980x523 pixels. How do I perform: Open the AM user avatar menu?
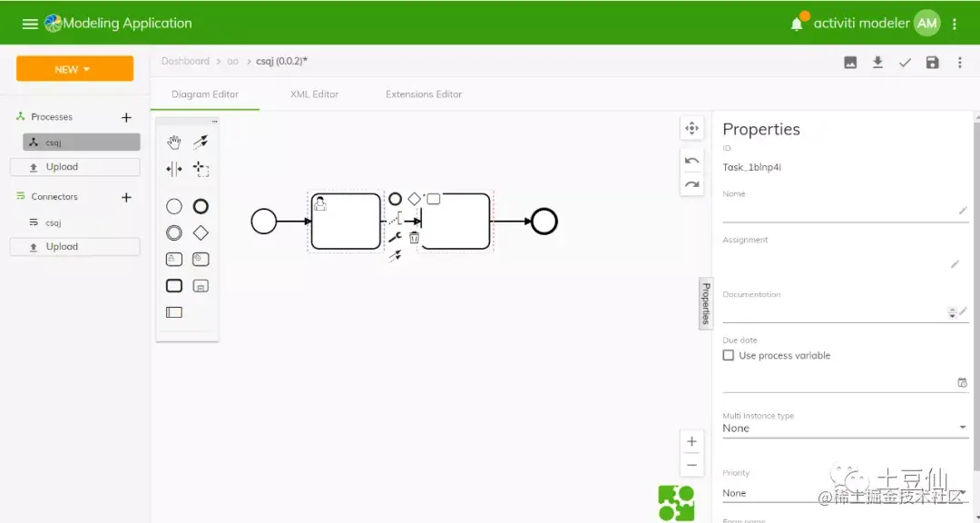(926, 23)
